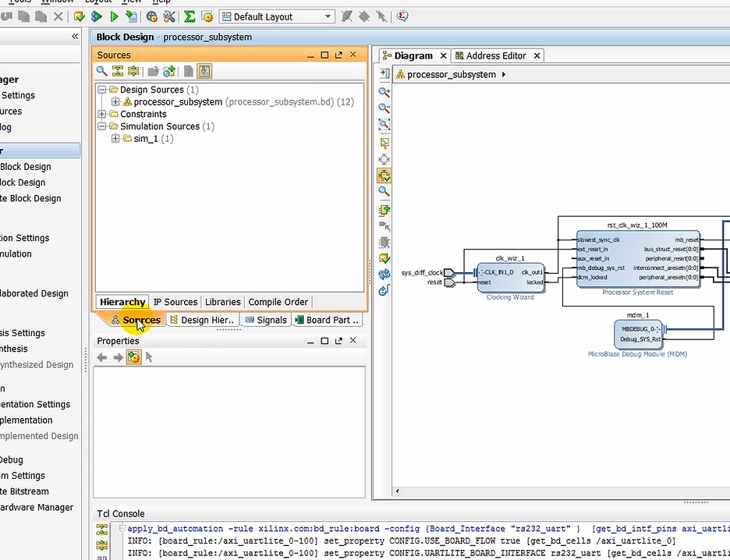730x560 pixels.
Task: Toggle auto-fit selection in diagram toolbar
Action: pyautogui.click(x=384, y=175)
